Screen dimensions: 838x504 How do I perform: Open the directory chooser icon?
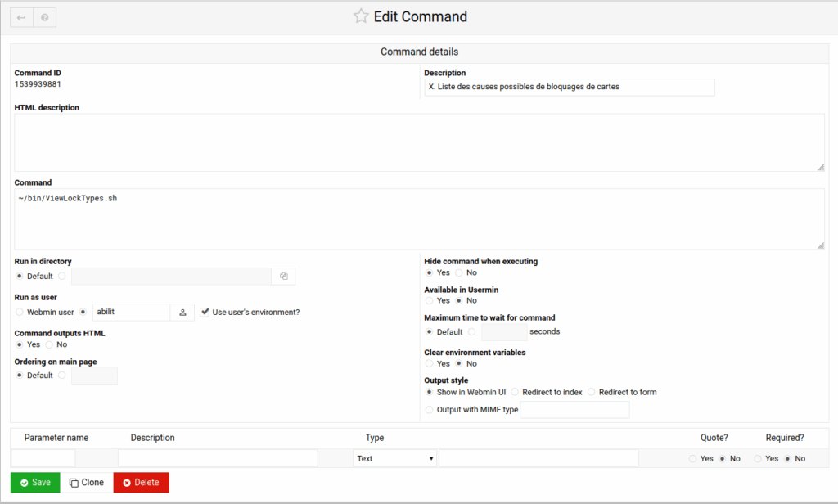[x=284, y=277]
